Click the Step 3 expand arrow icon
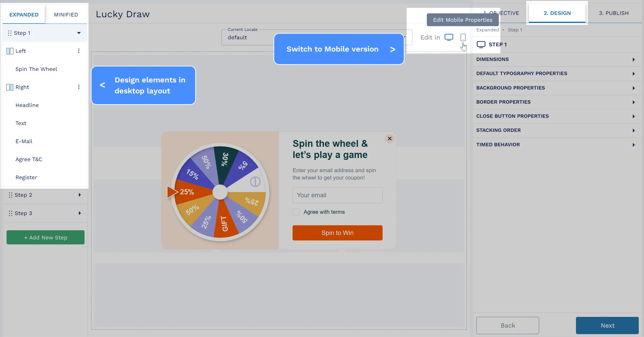The image size is (644, 337). click(79, 213)
